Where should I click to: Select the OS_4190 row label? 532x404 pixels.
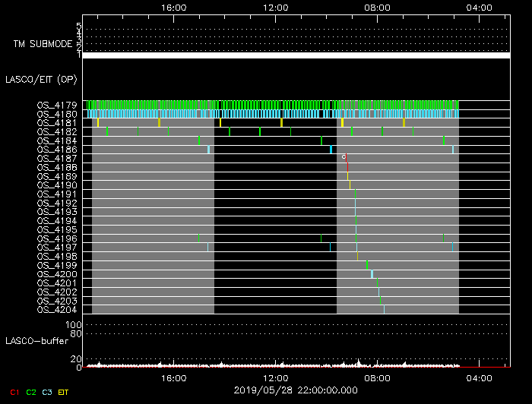(56, 185)
